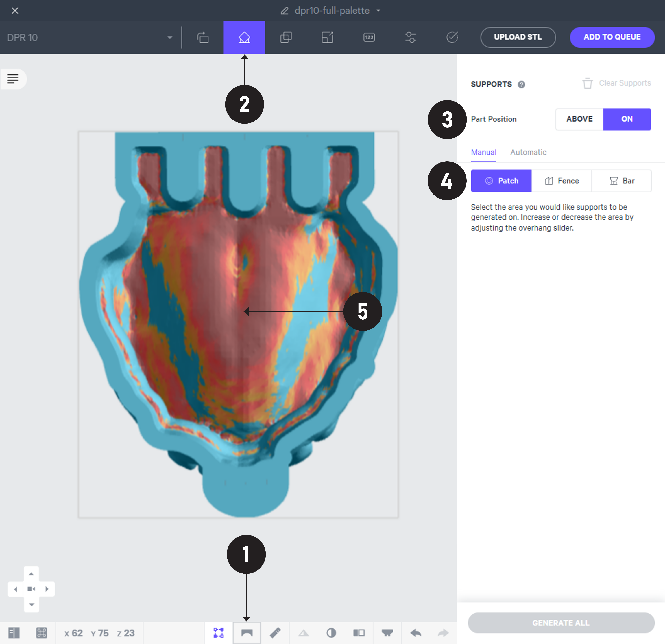Open the 123 labeling tool

[x=369, y=37]
